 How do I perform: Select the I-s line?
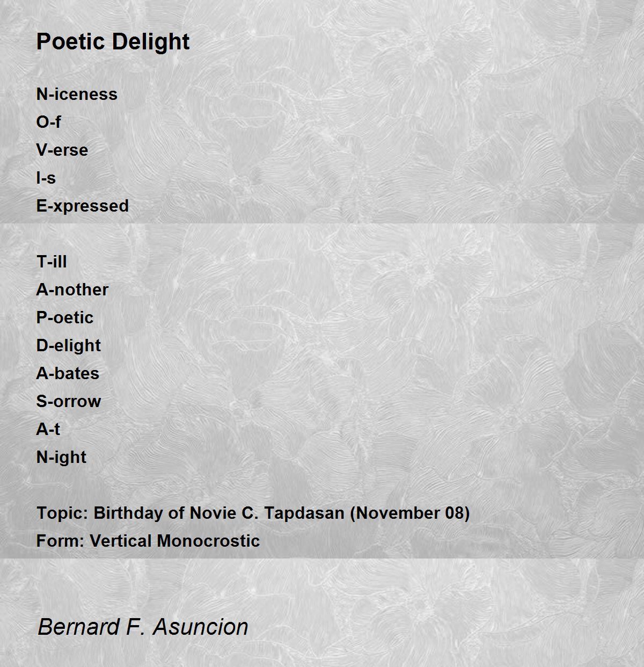pos(46,178)
